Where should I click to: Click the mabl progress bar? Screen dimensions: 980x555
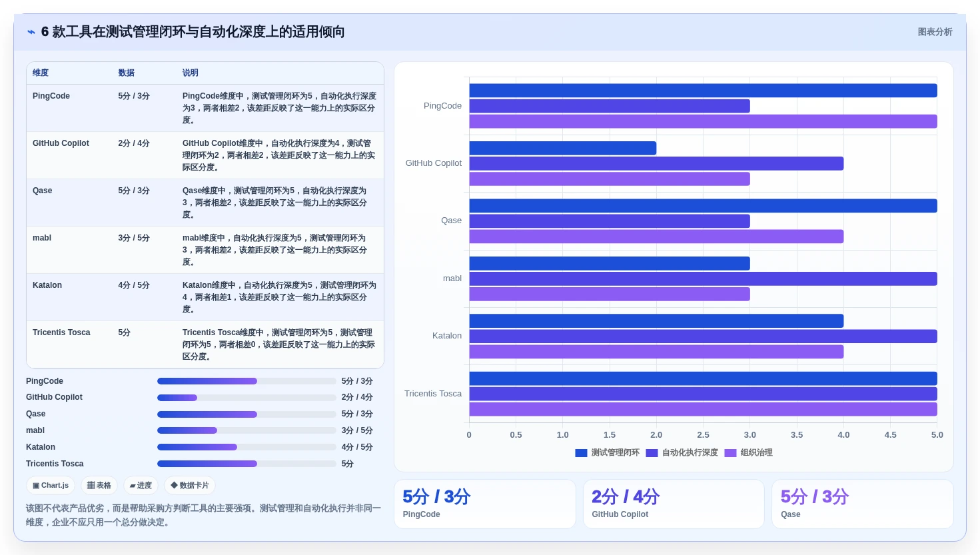[x=246, y=430]
